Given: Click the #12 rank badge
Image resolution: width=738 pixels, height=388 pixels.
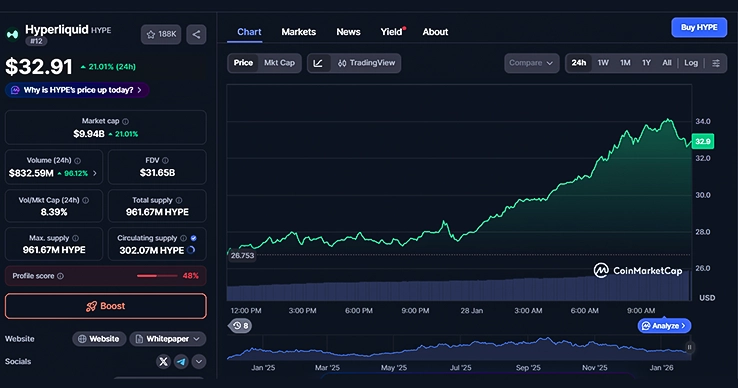Looking at the screenshot, I should pyautogui.click(x=36, y=41).
